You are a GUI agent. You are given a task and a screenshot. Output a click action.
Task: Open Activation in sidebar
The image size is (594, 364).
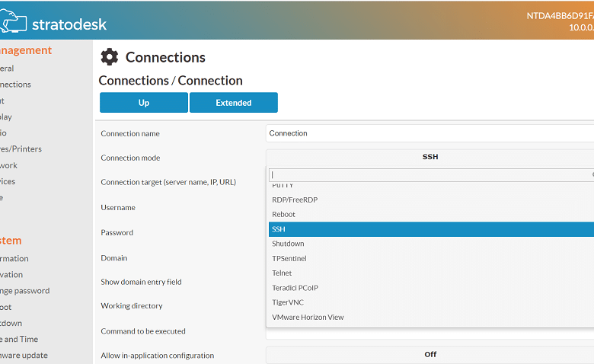point(11,275)
